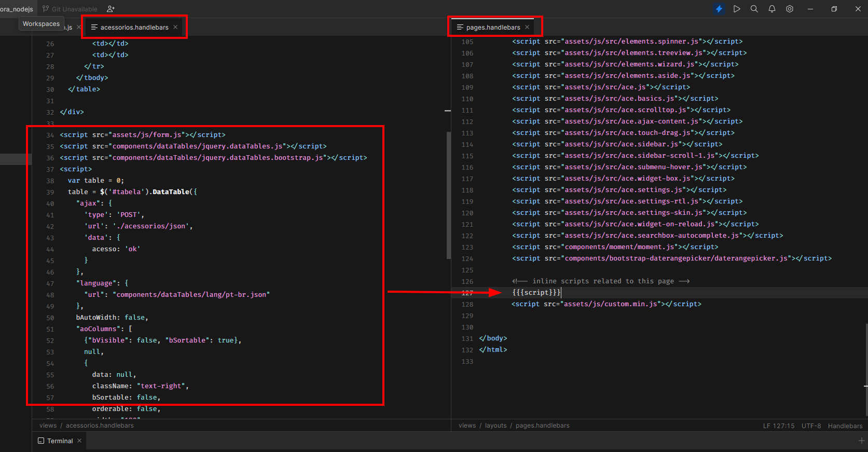Change the Handlebars language mode
This screenshot has width=868, height=452.
pyautogui.click(x=845, y=426)
